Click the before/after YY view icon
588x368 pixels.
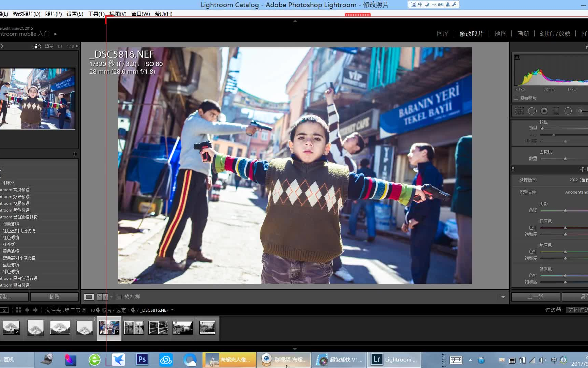click(x=102, y=297)
